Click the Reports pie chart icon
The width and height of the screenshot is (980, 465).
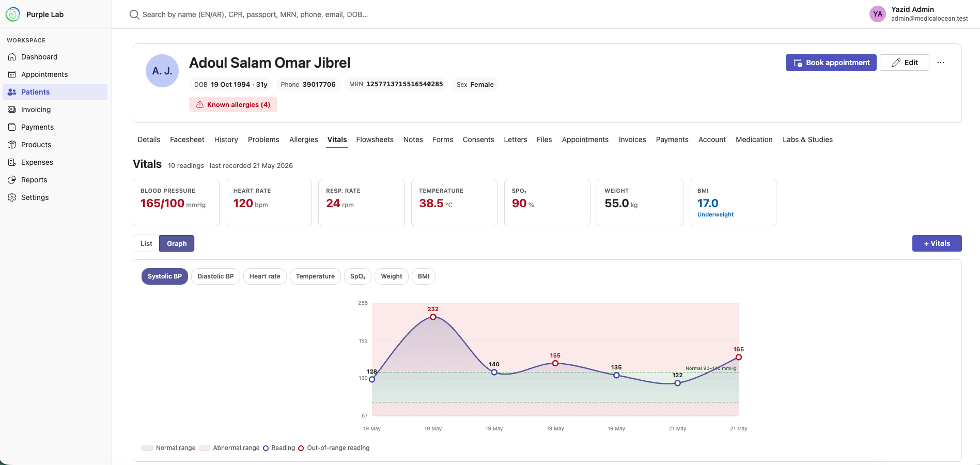coord(12,180)
